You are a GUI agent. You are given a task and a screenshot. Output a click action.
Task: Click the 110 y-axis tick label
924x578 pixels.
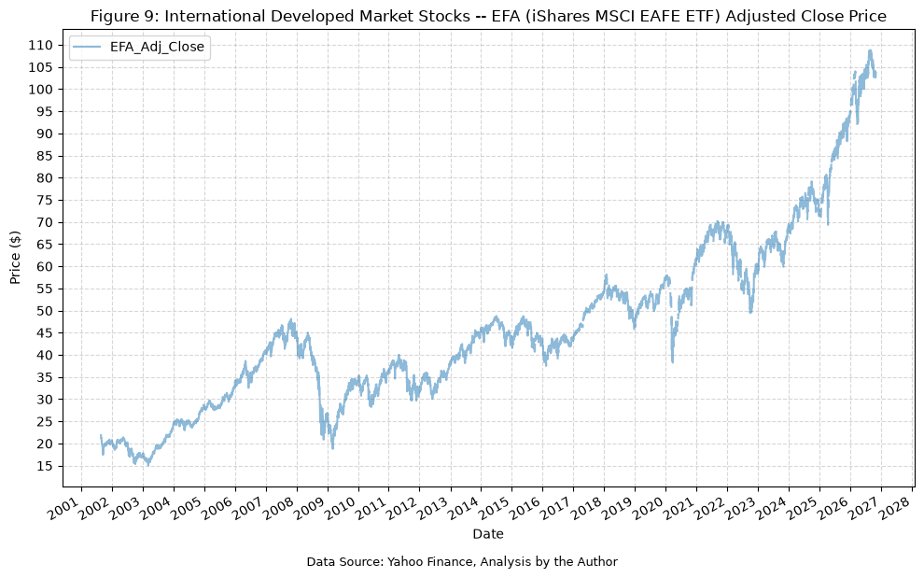tap(40, 46)
